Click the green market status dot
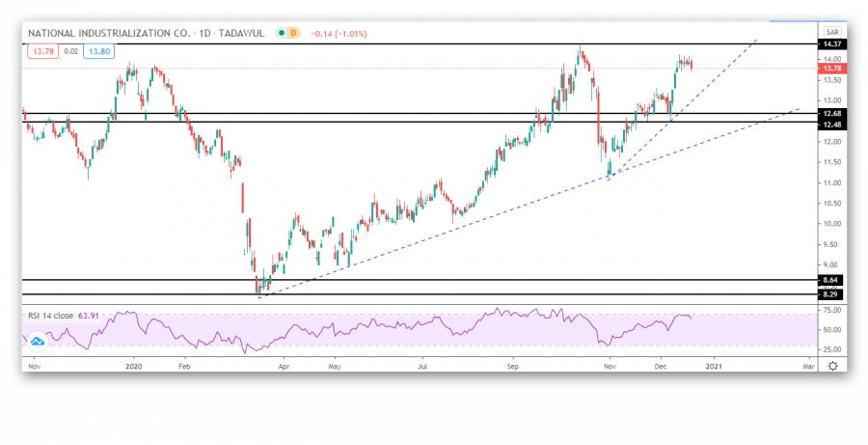Screen dimensions: 868x445 [x=281, y=33]
